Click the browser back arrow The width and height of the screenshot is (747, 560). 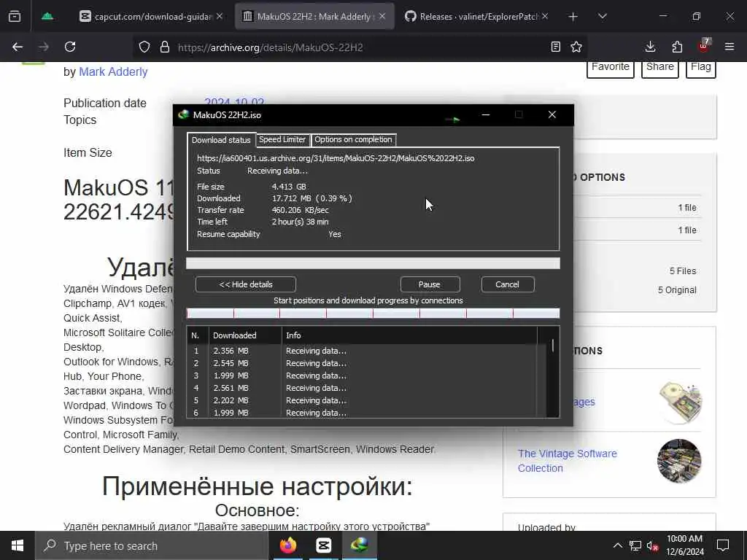pos(18,47)
